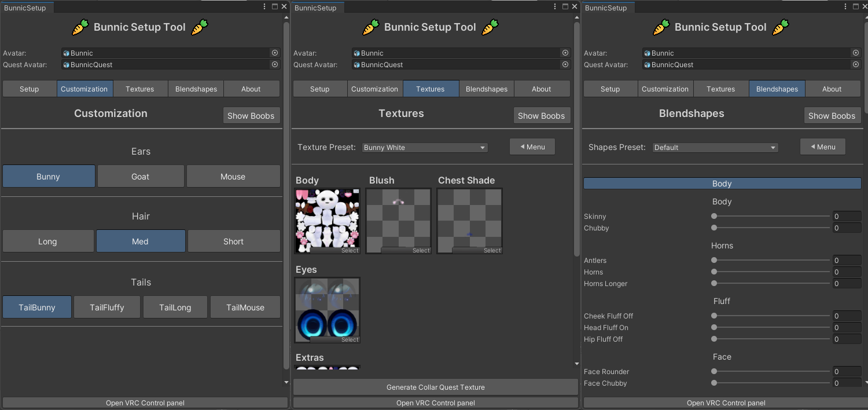Image resolution: width=868 pixels, height=410 pixels.
Task: Open Texture Preset dropdown showing Bunny White
Action: point(425,148)
